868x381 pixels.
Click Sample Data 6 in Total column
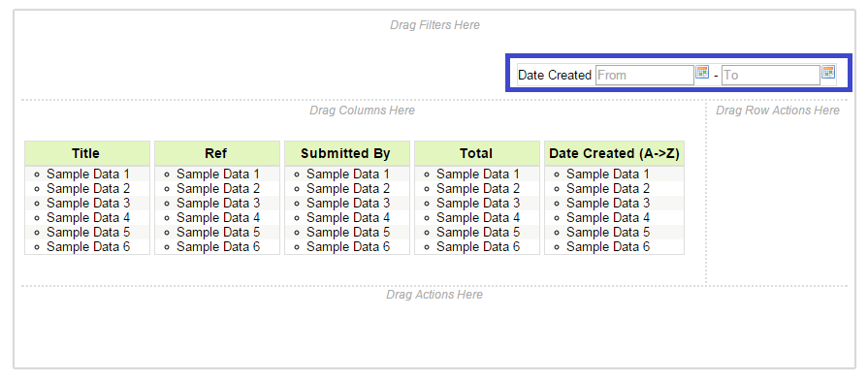pos(478,246)
